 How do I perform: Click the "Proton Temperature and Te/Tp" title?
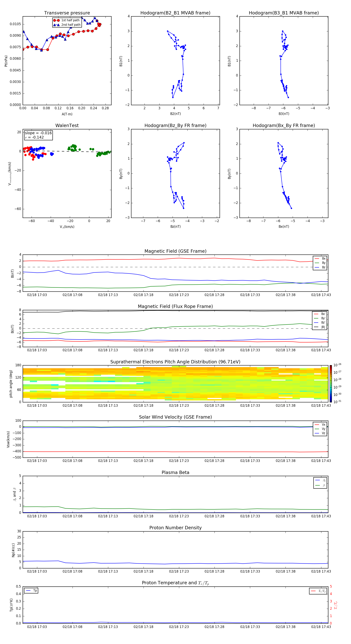pyautogui.click(x=175, y=583)
